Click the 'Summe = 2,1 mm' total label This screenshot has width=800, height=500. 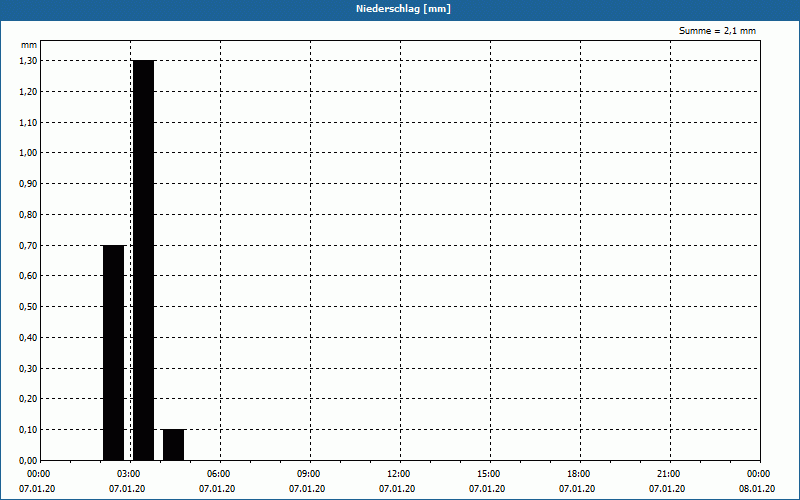tap(717, 31)
